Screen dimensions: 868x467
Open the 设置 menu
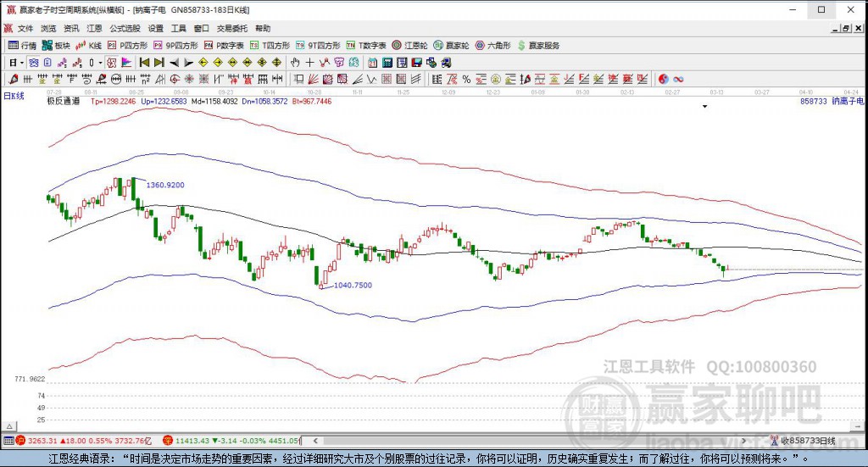pos(156,28)
